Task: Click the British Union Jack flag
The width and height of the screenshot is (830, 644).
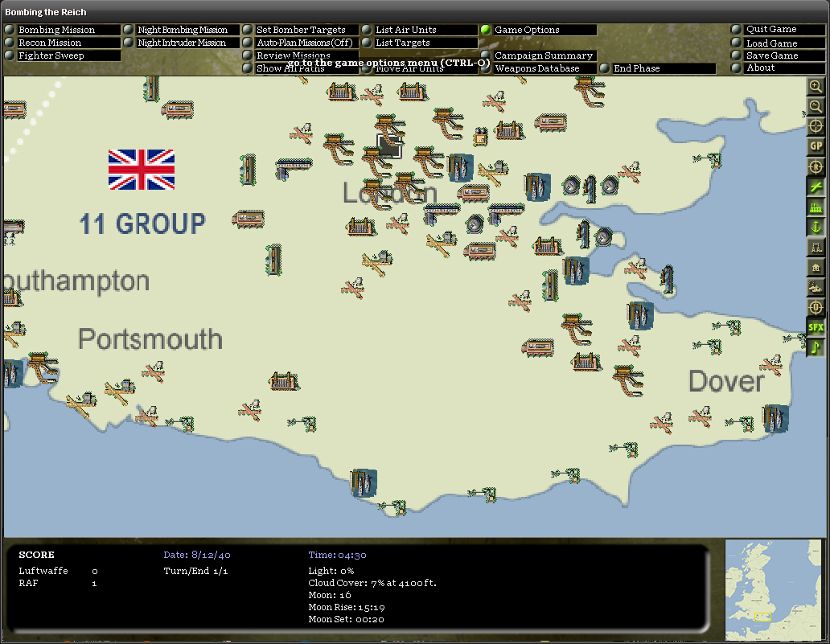Action: tap(142, 170)
